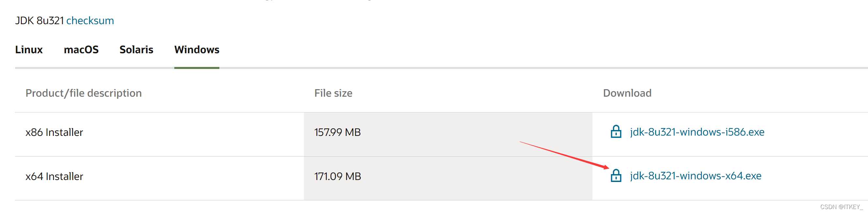Click the 157.99 MB file size cell
The width and height of the screenshot is (868, 213).
[x=337, y=132]
